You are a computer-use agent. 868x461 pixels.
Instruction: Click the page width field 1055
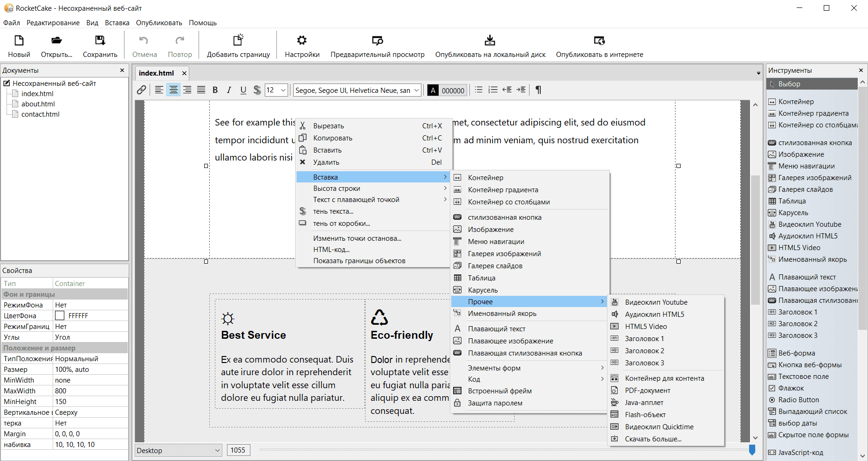coord(239,450)
